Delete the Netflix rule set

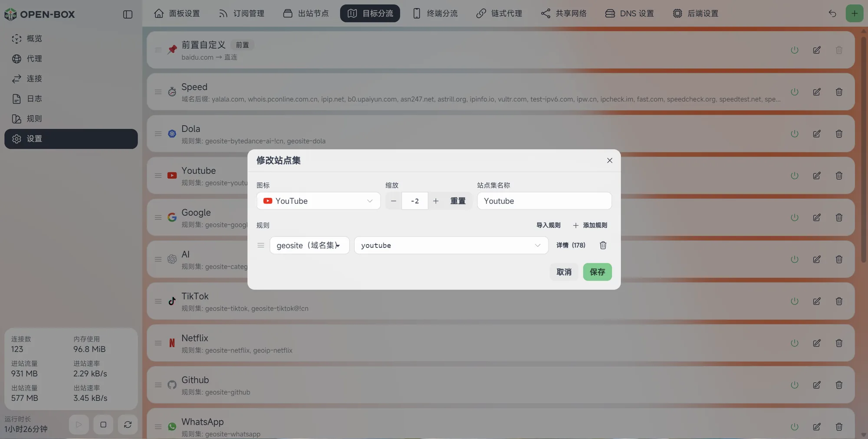pyautogui.click(x=839, y=343)
